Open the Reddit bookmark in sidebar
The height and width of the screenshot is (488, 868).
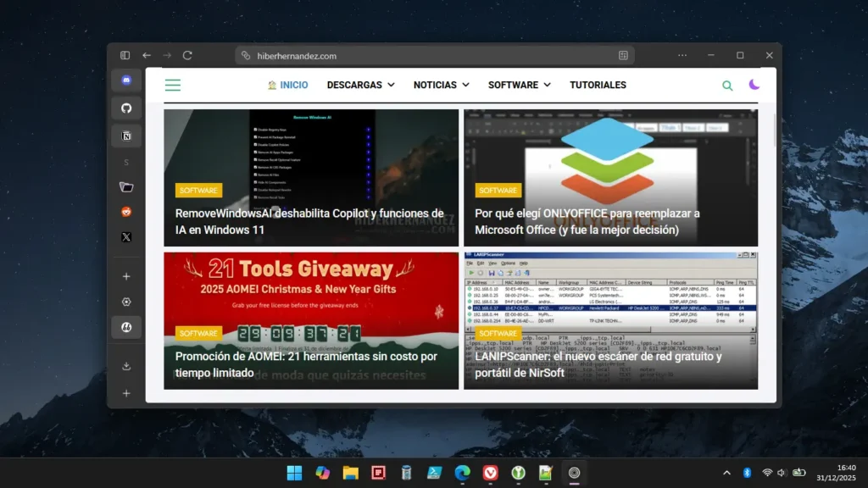[x=126, y=212]
